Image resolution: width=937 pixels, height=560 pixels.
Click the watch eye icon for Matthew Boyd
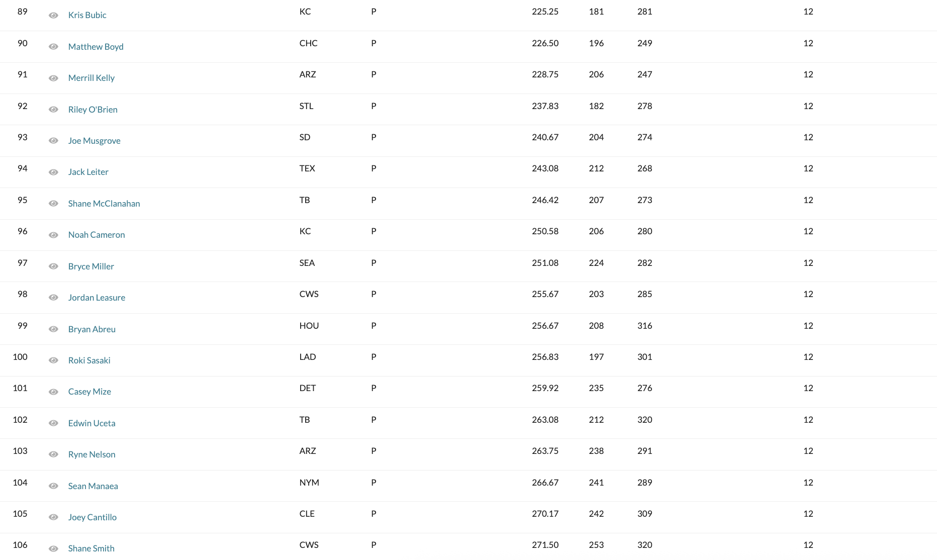(53, 47)
